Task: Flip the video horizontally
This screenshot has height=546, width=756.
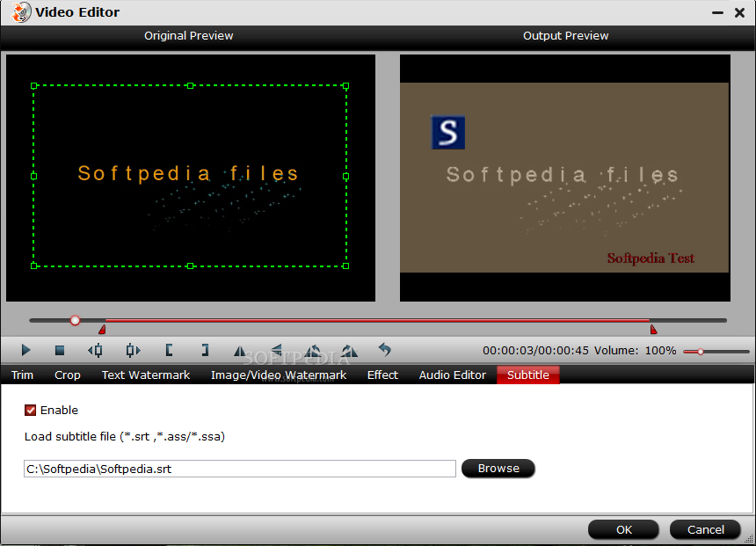Action: (240, 351)
